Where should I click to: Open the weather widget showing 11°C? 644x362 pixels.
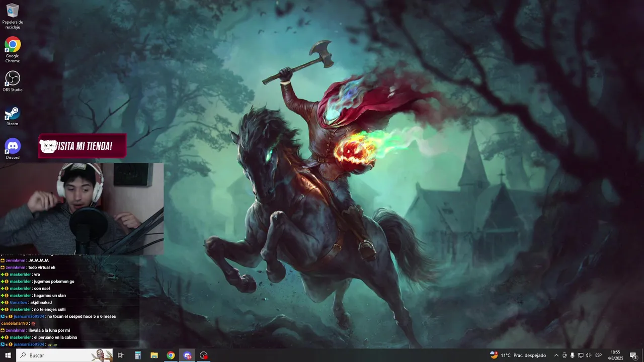(518, 355)
